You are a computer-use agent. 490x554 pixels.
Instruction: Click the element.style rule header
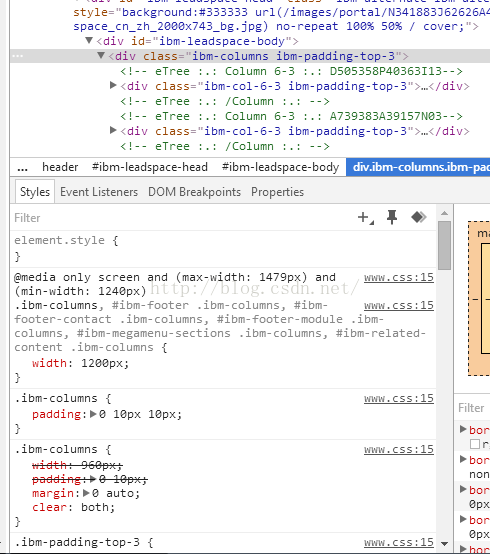66,241
